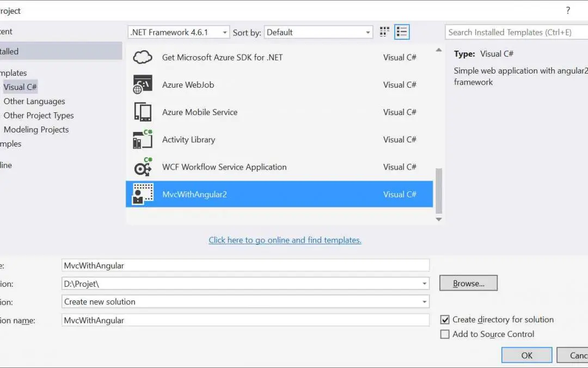Click the Browse... button

click(x=468, y=283)
